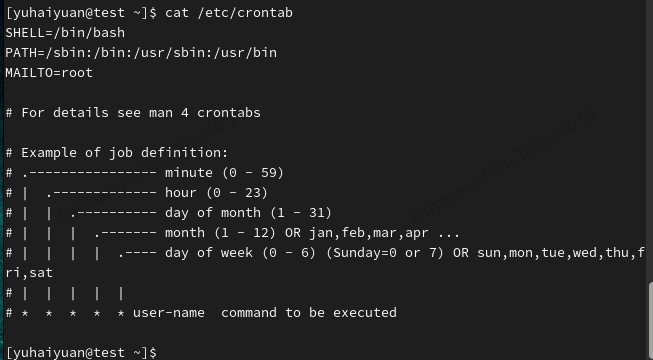The image size is (653, 360).
Task: Click the 'day of month (1 - 31)' text
Action: click(x=249, y=213)
